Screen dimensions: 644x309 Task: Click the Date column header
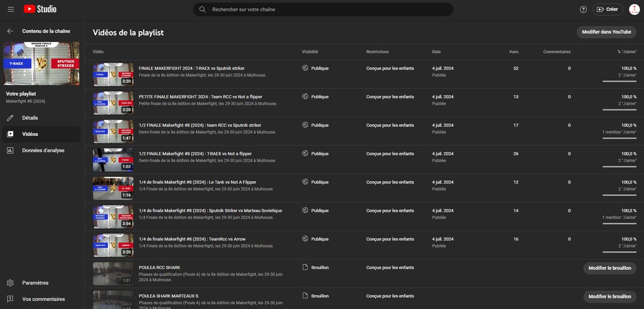click(x=436, y=51)
